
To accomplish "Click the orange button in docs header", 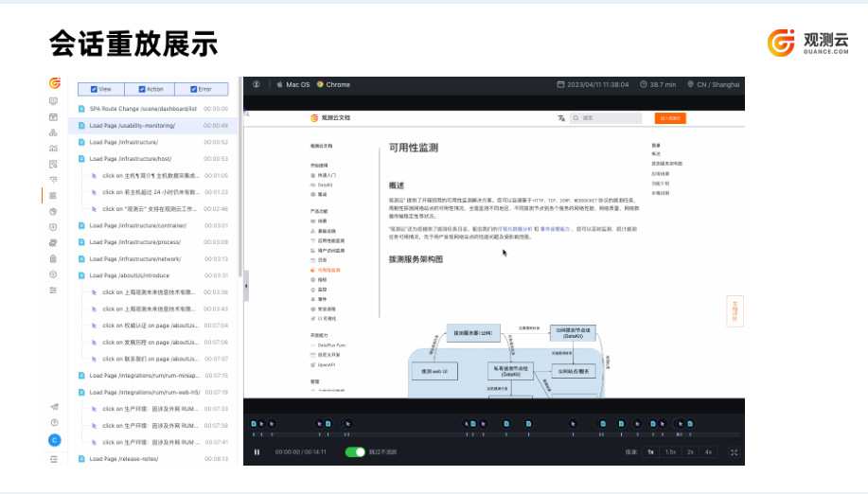I will coord(670,118).
